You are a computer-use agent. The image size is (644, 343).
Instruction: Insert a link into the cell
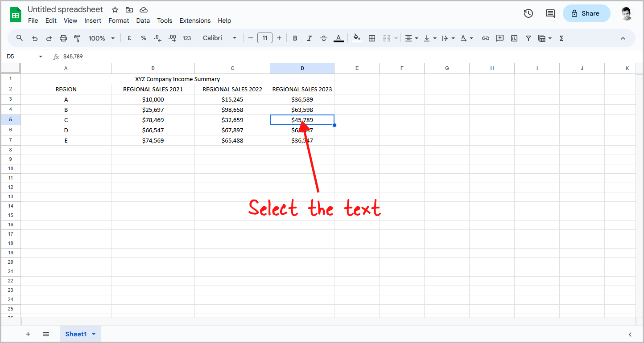486,38
